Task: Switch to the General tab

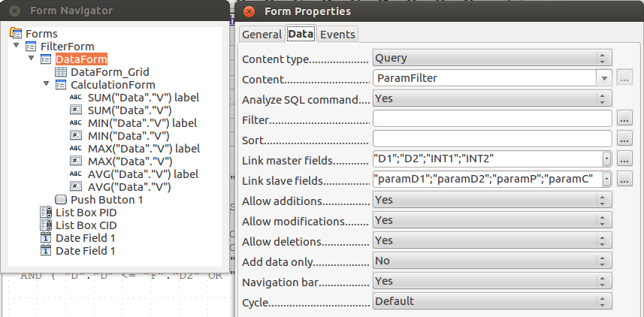Action: (262, 34)
